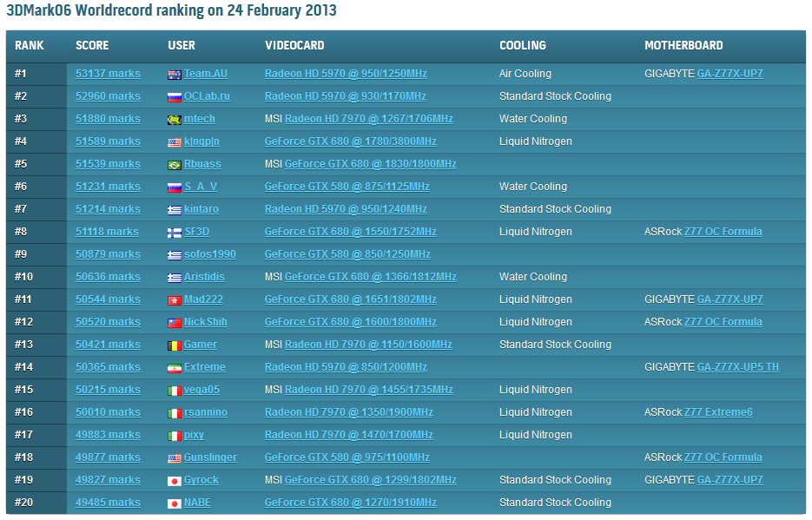The image size is (812, 520).
Task: Click the Greek flag icon beside Aristidis
Action: point(174,278)
